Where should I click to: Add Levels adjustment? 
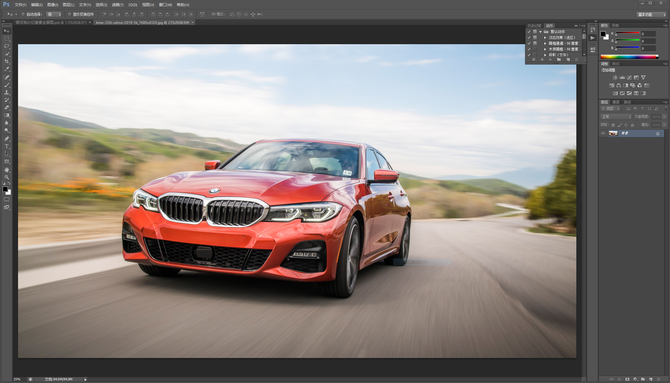[622, 77]
